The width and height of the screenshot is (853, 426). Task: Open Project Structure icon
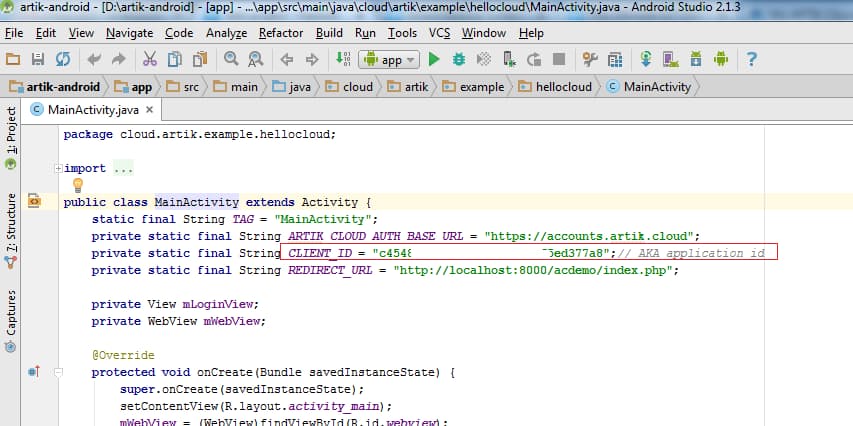pyautogui.click(x=615, y=59)
